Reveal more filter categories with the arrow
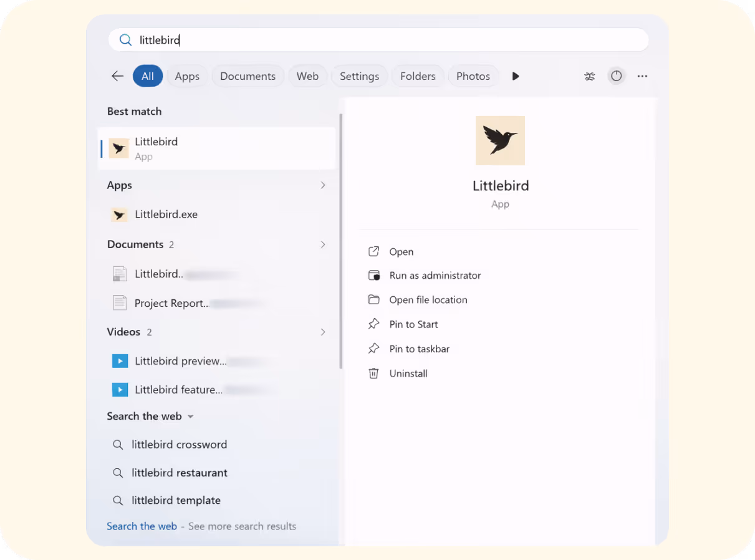 516,75
